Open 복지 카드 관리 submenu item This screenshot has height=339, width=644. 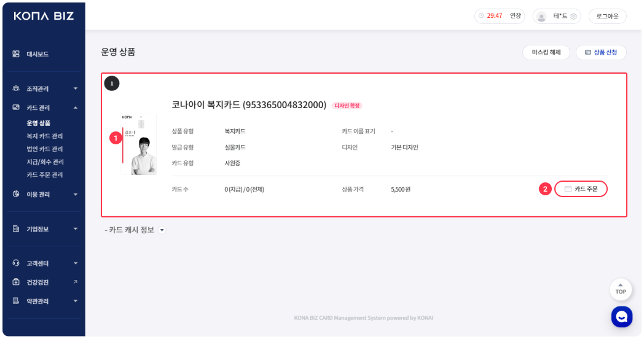click(x=45, y=136)
